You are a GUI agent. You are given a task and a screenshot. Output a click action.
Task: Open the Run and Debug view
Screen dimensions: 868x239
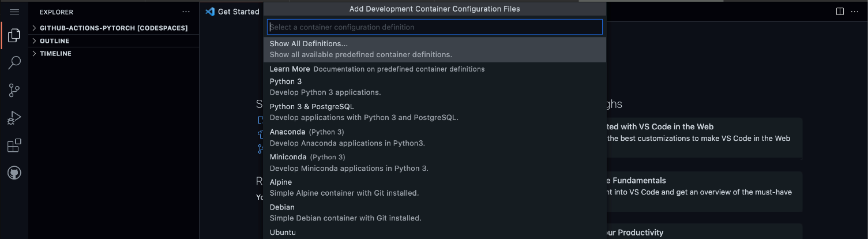point(14,118)
